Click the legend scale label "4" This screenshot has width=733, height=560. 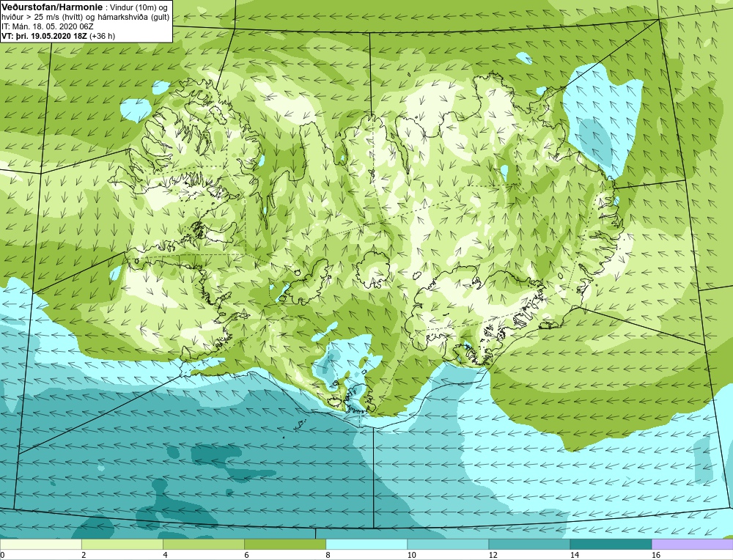[x=165, y=555]
